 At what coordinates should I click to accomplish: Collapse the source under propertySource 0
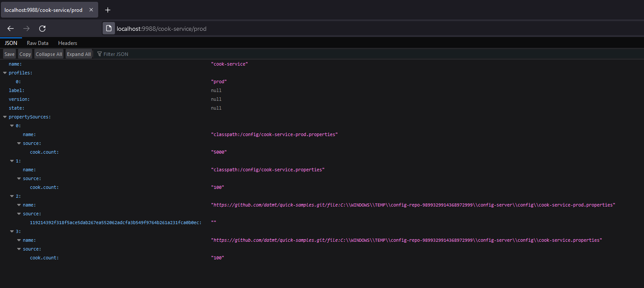coord(18,143)
